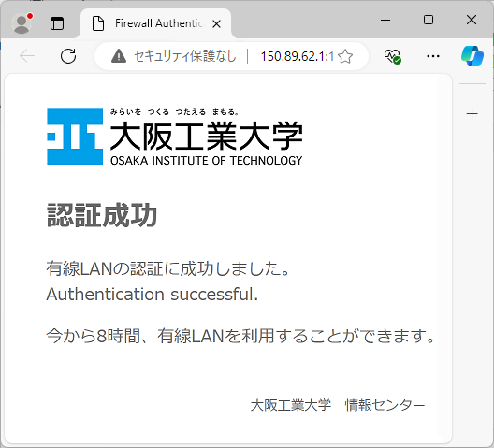Viewport: 494px width, 448px height.
Task: Reload the page with the refresh icon
Action: [68, 56]
